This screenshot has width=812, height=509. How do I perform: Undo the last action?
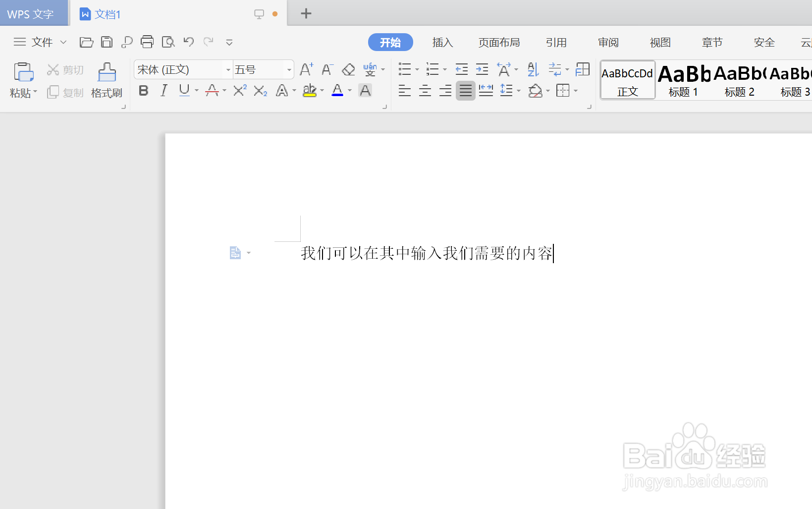click(188, 42)
